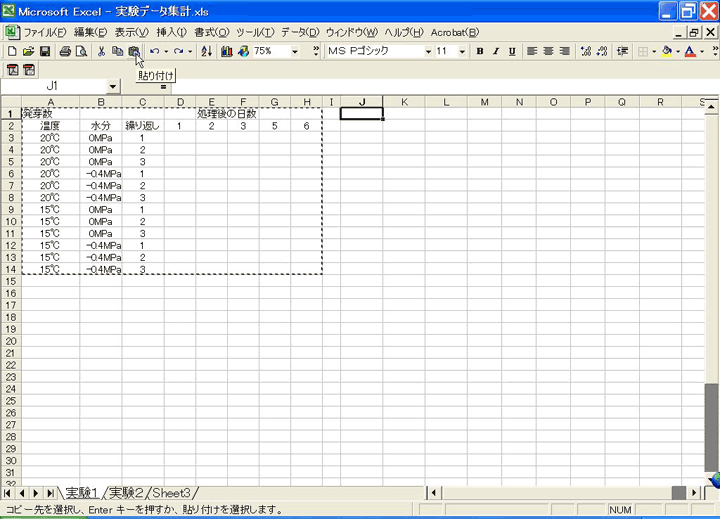This screenshot has height=519, width=720.
Task: Open the Print Preview icon
Action: 81,51
